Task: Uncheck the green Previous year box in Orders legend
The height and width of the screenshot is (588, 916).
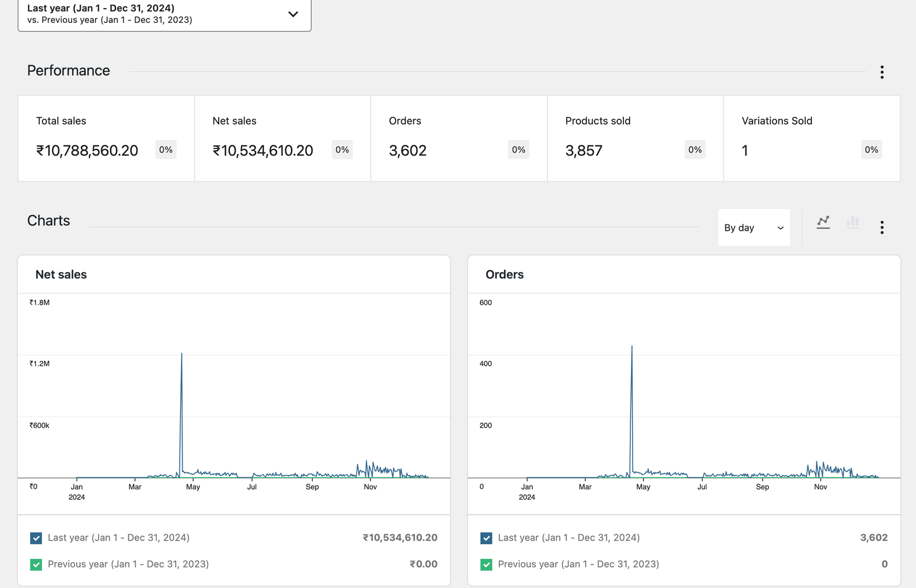Action: point(486,564)
